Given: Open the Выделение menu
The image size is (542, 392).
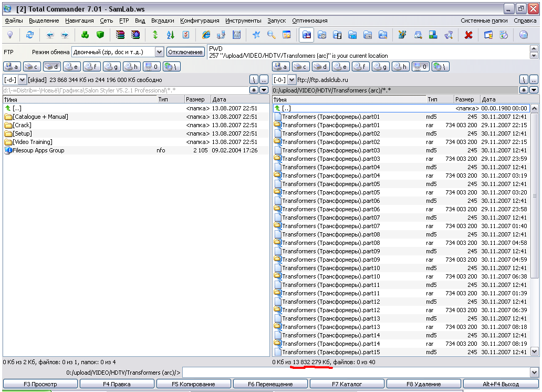Looking at the screenshot, I should [x=44, y=21].
